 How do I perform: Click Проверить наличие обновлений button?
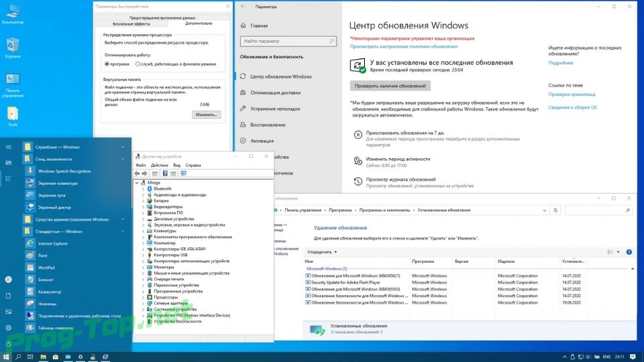pos(390,86)
